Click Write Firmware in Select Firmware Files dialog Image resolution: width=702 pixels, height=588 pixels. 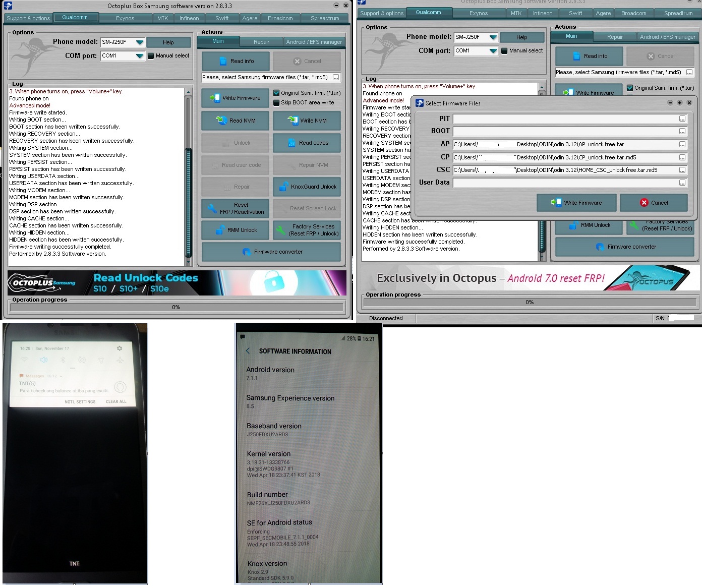tap(576, 202)
